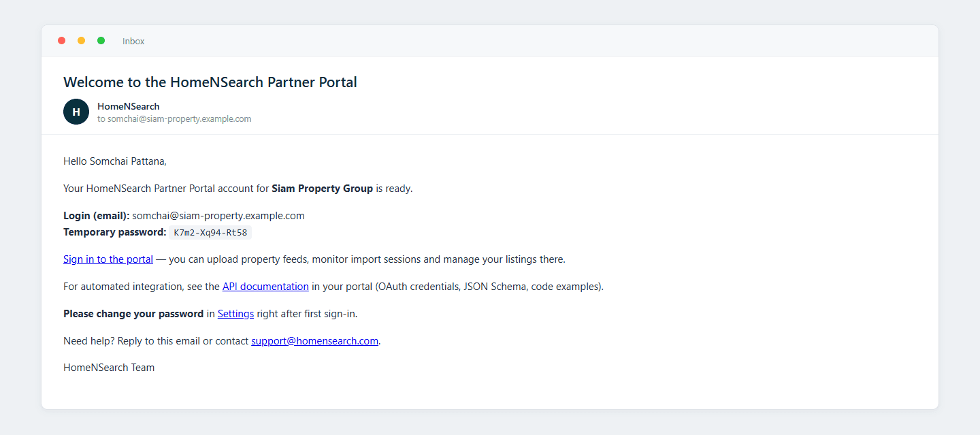Screen dimensions: 980x435
Task: Click the HomeNSearch sender name
Action: 129,106
